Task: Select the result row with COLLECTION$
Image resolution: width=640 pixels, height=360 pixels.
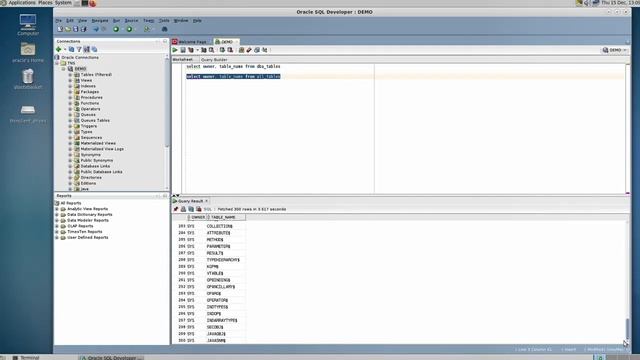Action: pyautogui.click(x=211, y=226)
